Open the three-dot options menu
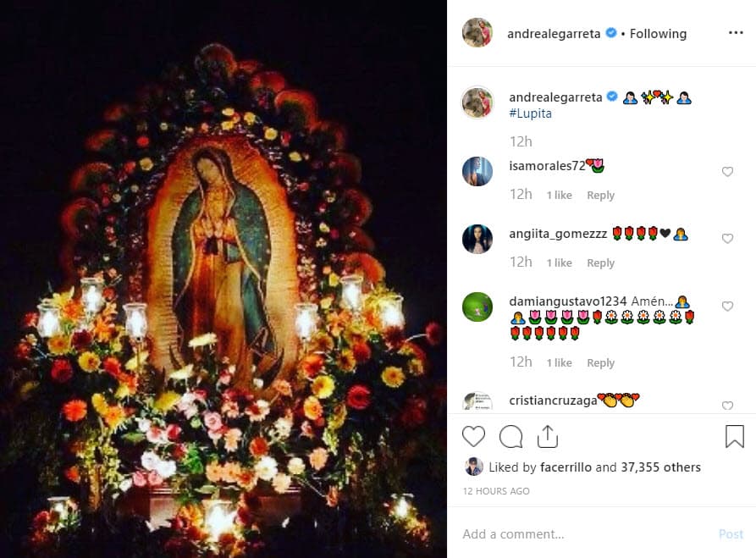The height and width of the screenshot is (558, 756). [x=736, y=33]
